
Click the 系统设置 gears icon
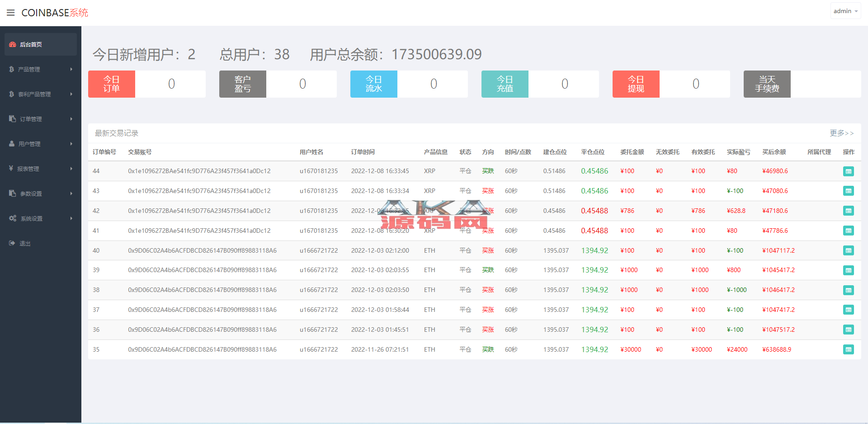pyautogui.click(x=13, y=218)
